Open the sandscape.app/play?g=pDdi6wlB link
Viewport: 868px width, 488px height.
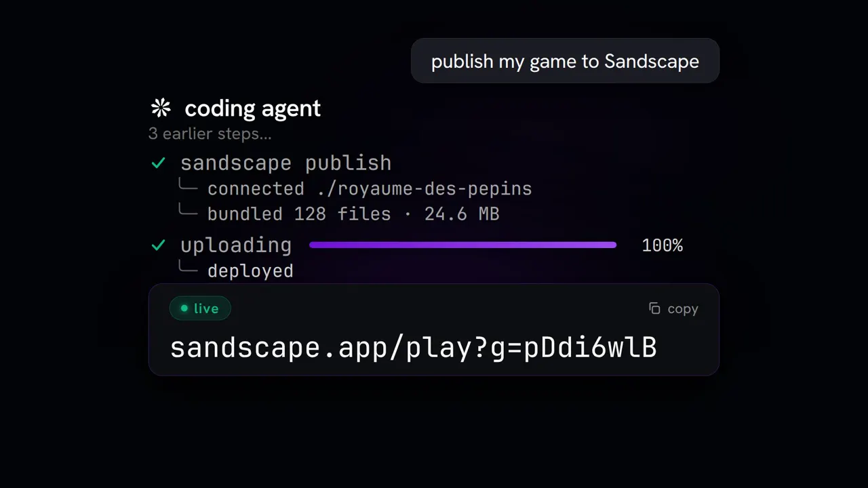(413, 347)
